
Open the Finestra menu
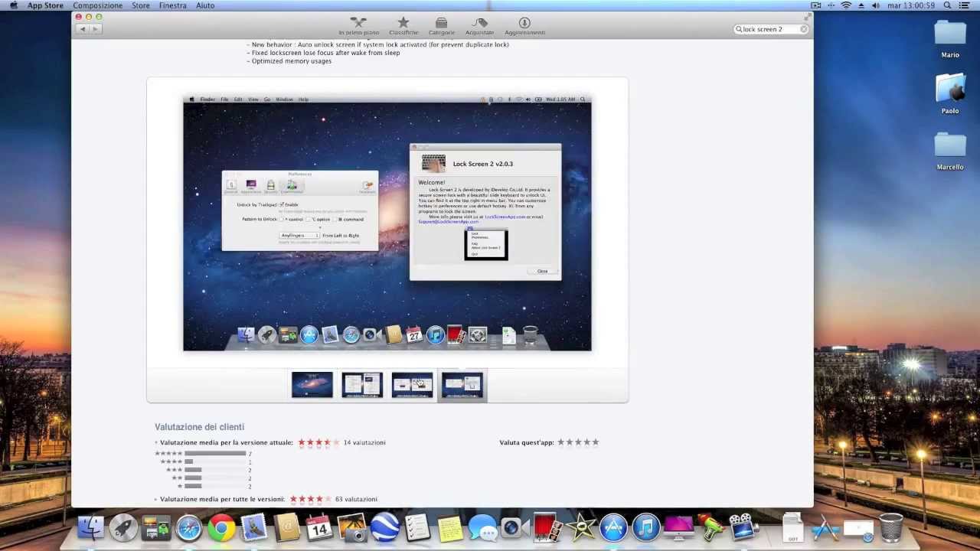(x=173, y=5)
